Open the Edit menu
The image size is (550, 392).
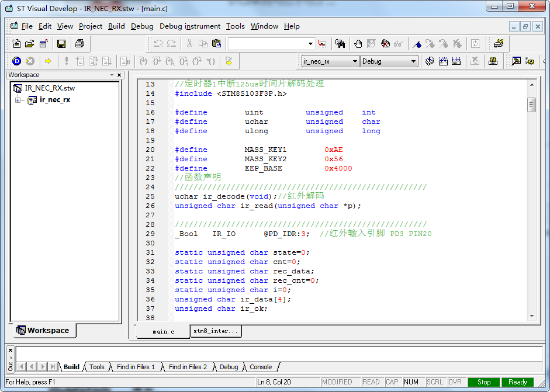point(45,26)
